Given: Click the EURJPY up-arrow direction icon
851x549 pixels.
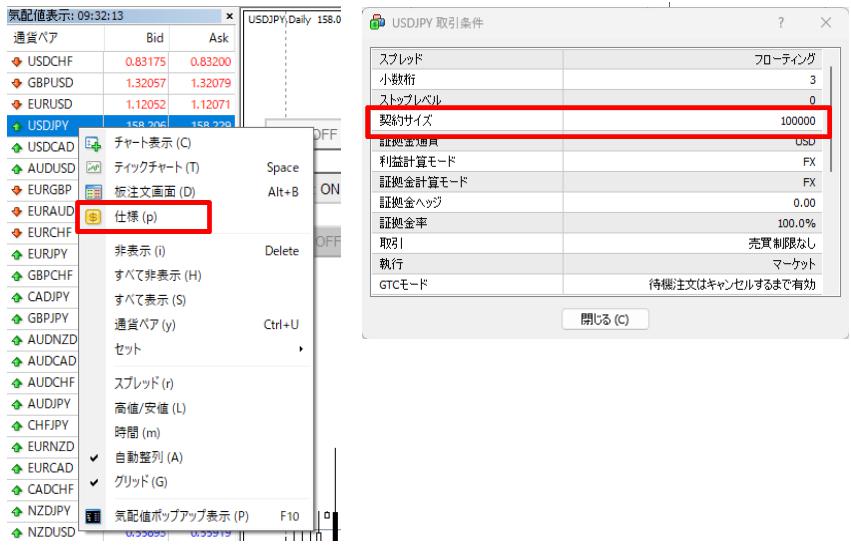Looking at the screenshot, I should coord(17,254).
